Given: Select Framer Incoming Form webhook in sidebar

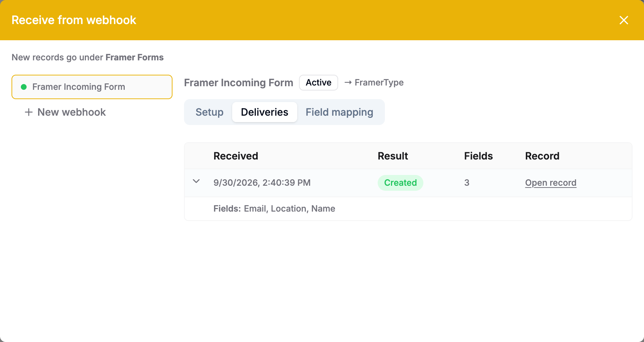Looking at the screenshot, I should pos(92,87).
